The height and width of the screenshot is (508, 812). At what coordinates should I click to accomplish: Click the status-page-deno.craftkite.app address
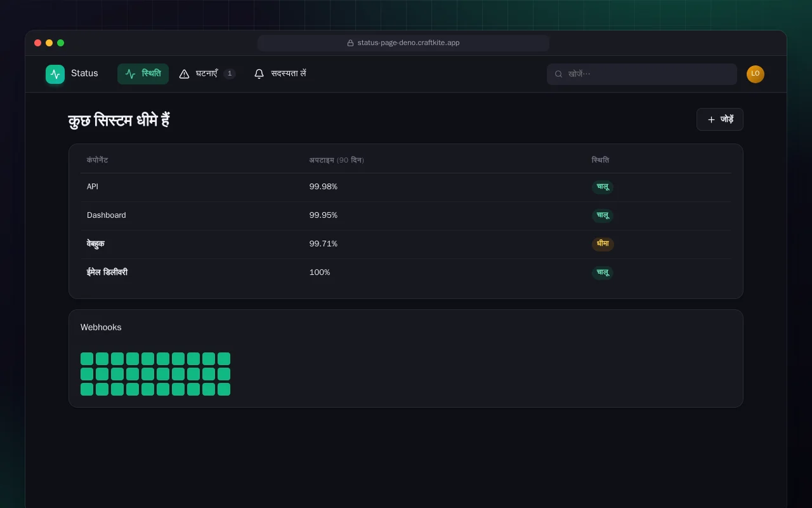pos(409,43)
